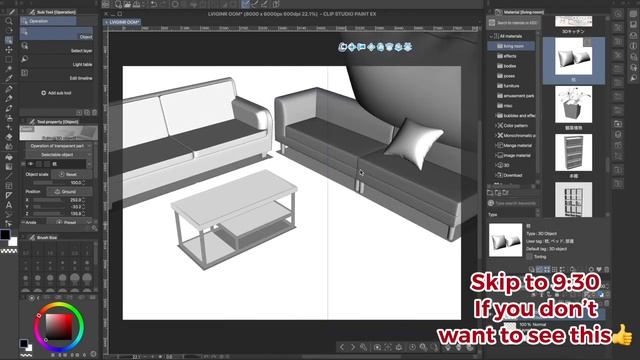Click the Z position slider
Viewport: 640px width, 360px height.
tap(50, 213)
